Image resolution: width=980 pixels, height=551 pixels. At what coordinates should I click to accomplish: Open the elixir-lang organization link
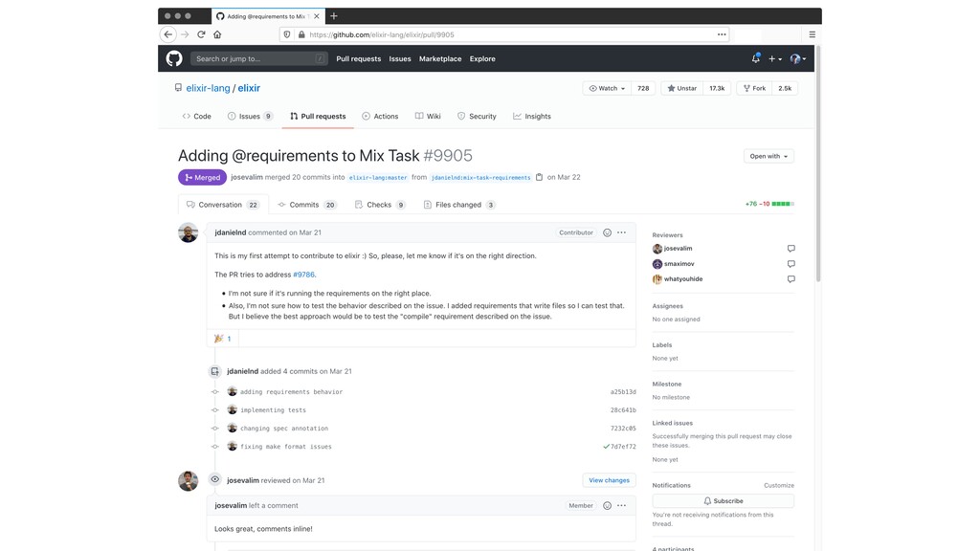(208, 88)
